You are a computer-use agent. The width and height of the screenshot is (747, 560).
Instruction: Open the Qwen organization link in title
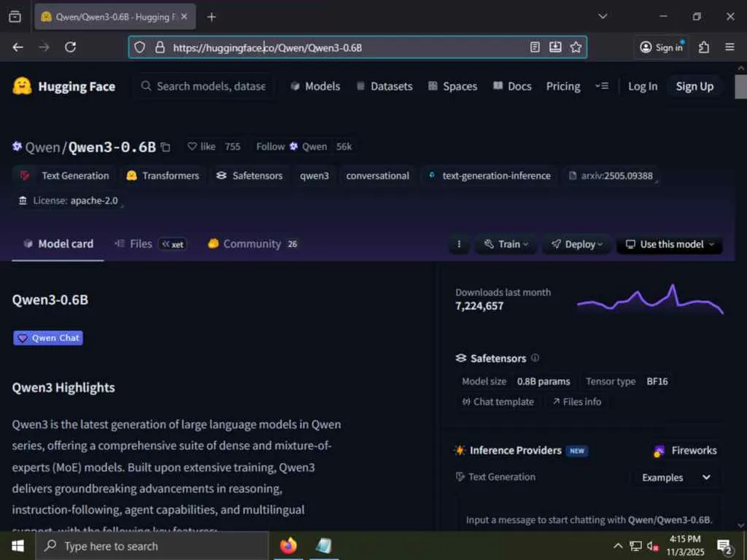point(42,147)
